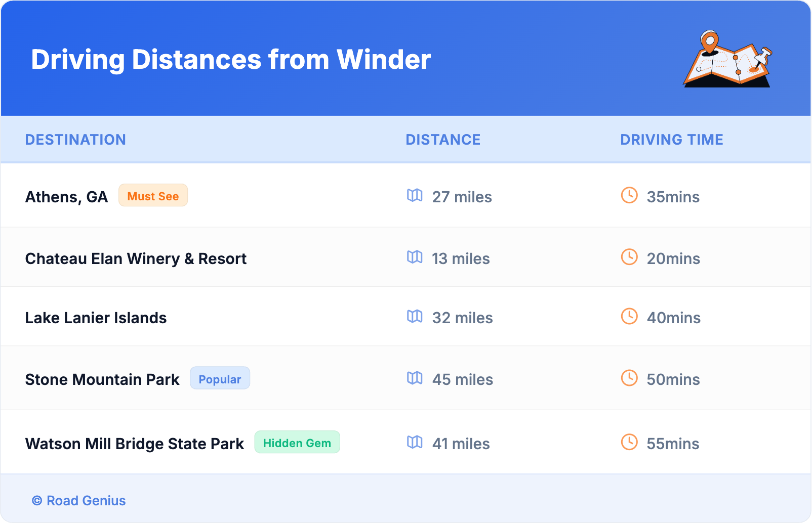Click the Distance column header

tap(443, 140)
